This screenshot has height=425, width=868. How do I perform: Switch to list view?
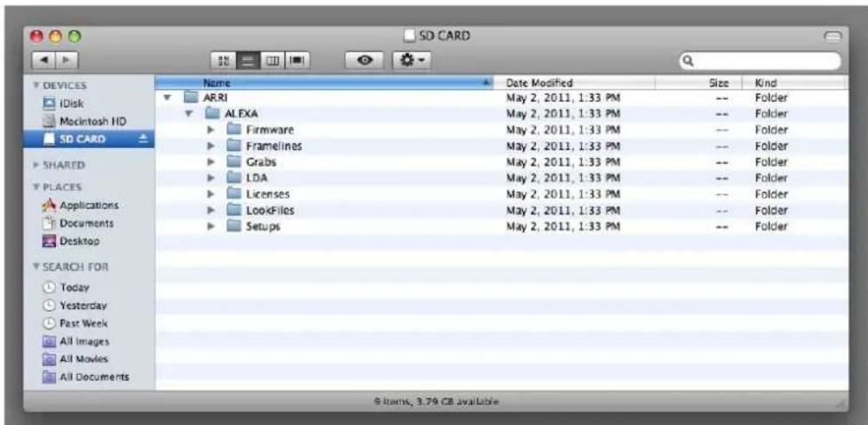(x=248, y=60)
